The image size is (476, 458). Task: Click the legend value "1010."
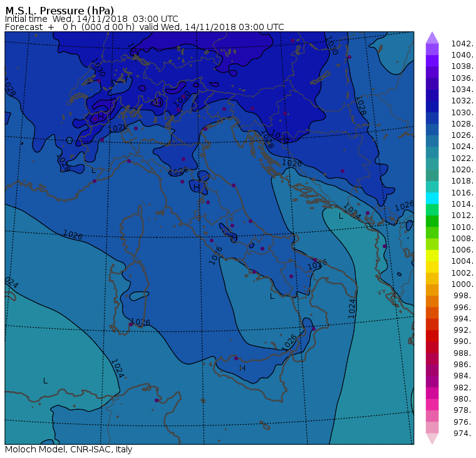(462, 227)
